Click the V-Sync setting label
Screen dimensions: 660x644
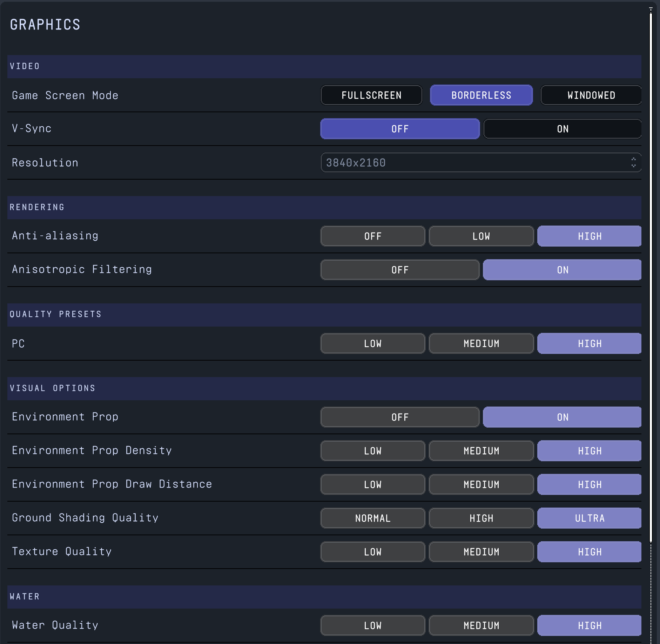(x=32, y=129)
